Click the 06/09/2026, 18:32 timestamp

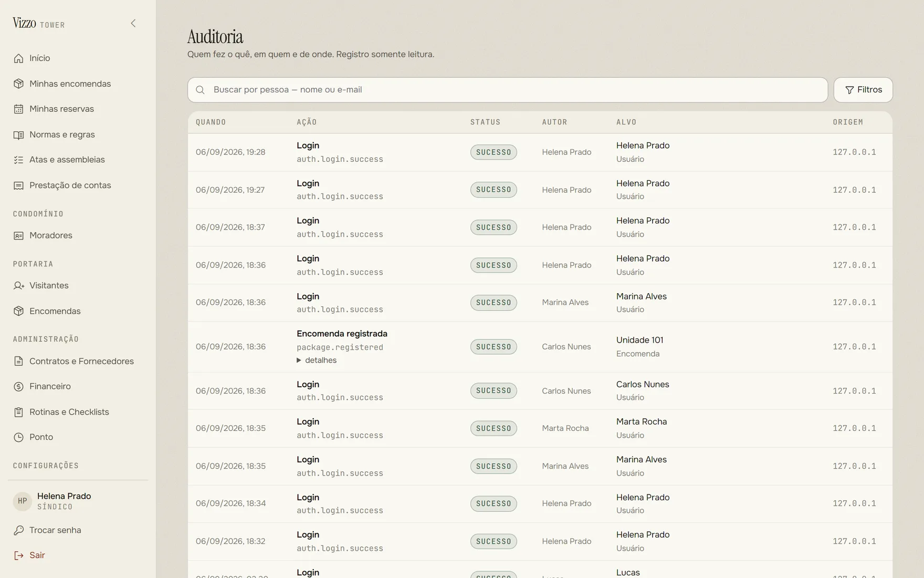point(230,541)
